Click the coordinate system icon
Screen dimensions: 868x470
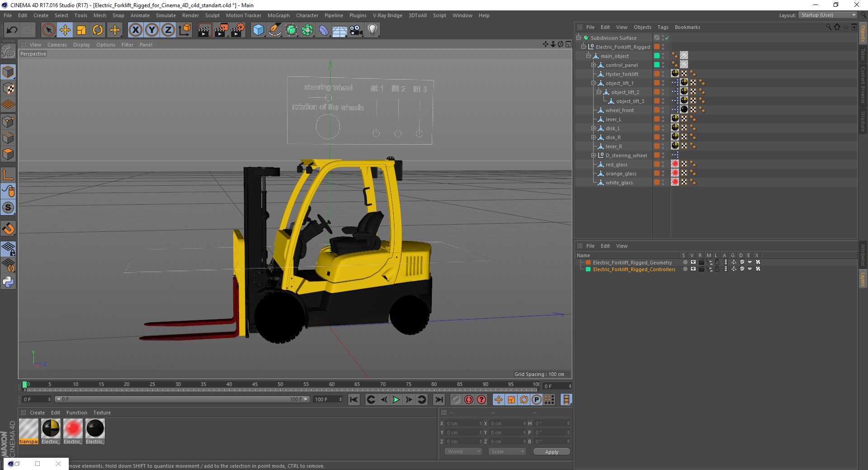pyautogui.click(x=184, y=30)
